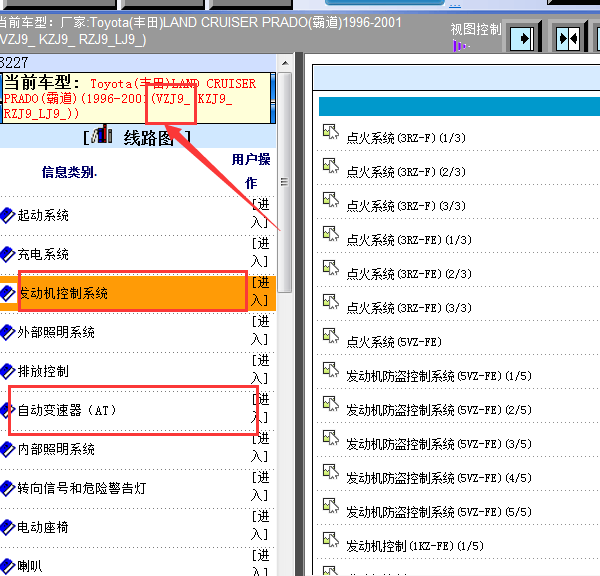Screen dimensions: 600x576
Task: Click [进入] for 外部照明系统
Action: pos(260,330)
